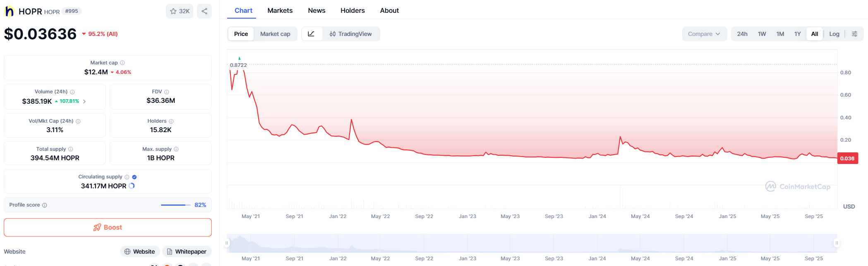This screenshot has width=868, height=266.
Task: Open the Chart tab
Action: 243,10
